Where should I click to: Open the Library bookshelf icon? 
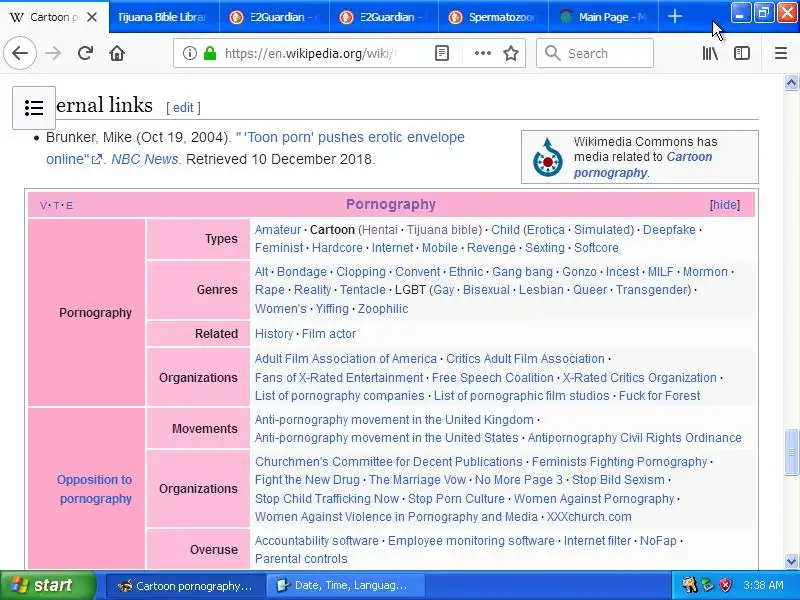coord(710,53)
